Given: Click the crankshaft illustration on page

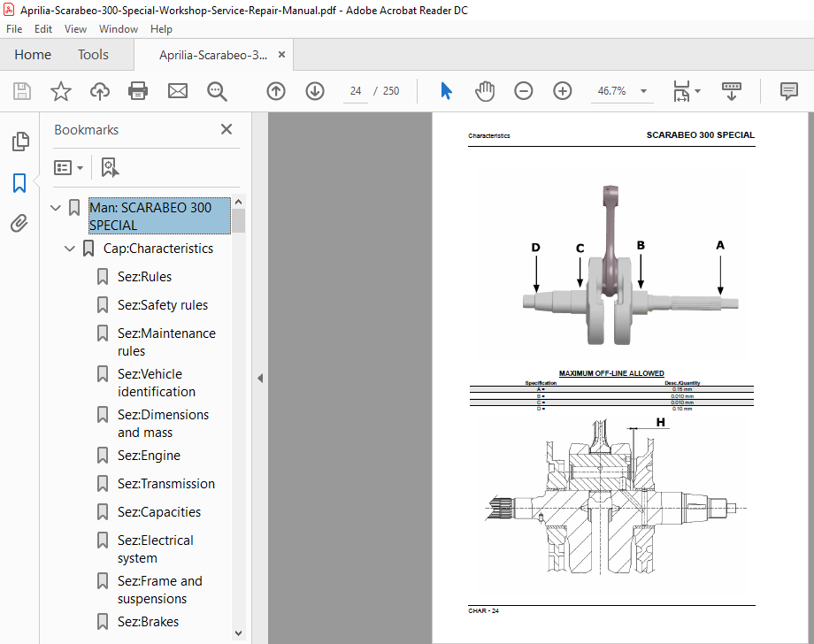Looking at the screenshot, I should [630, 264].
